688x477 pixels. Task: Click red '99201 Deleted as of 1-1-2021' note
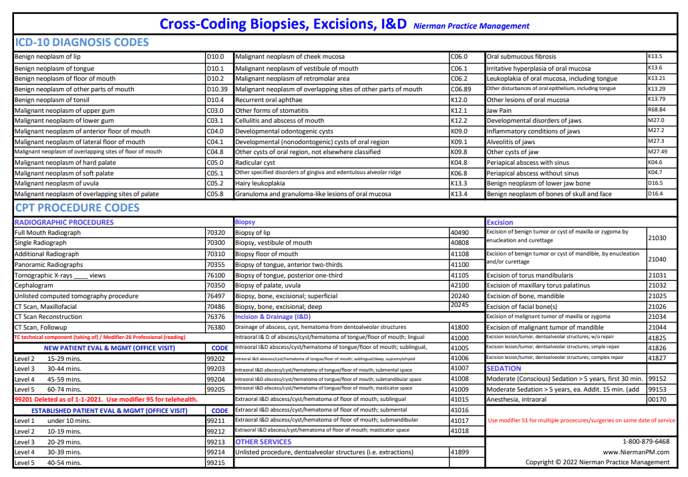tap(106, 400)
